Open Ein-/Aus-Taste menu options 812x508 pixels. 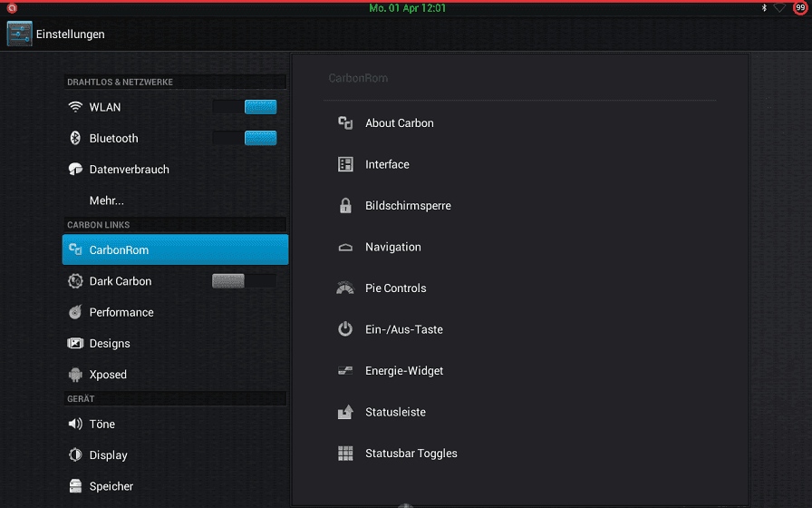tap(520, 329)
